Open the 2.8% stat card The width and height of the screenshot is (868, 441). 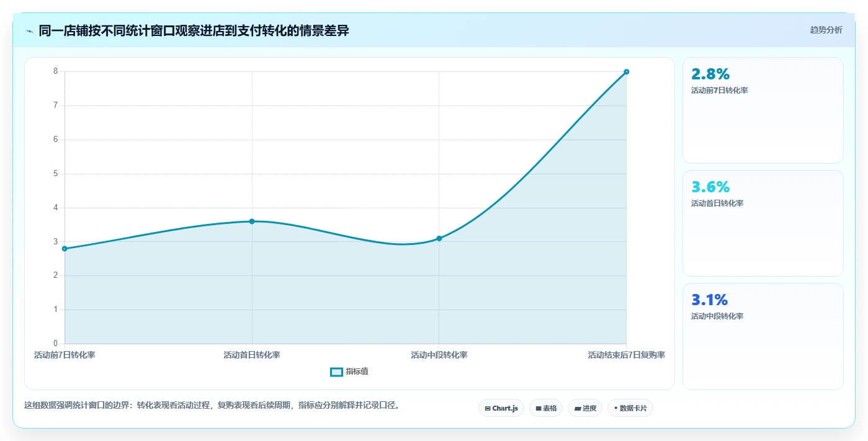point(763,110)
